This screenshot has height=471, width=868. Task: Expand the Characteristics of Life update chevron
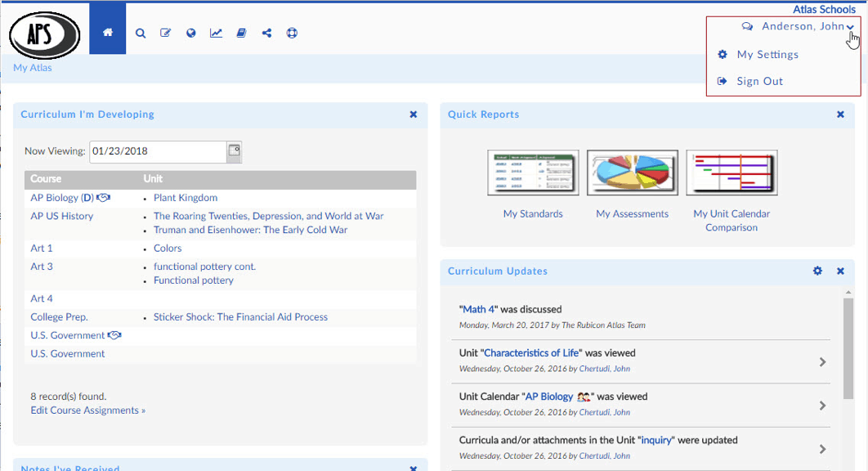point(822,362)
